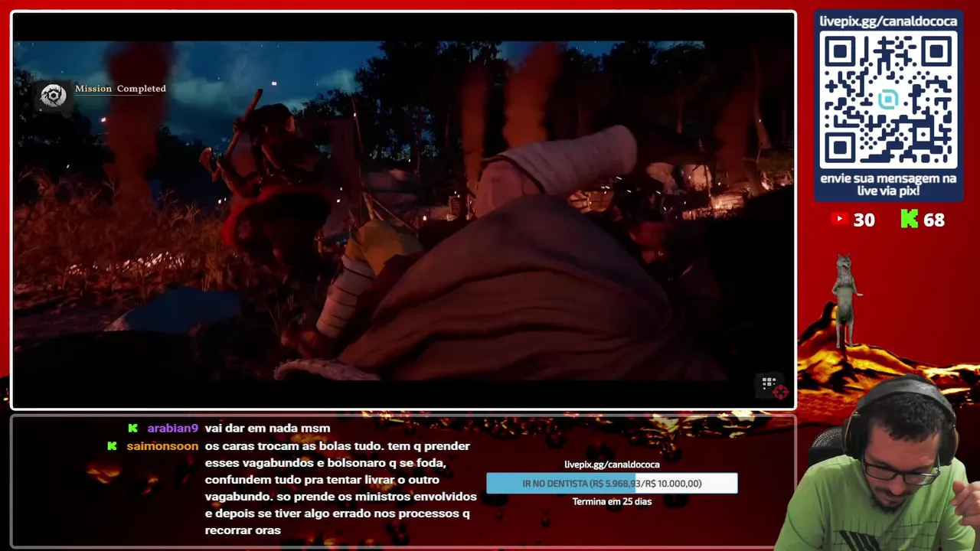
Task: Select the "Mission Completed" notification text
Action: point(120,89)
